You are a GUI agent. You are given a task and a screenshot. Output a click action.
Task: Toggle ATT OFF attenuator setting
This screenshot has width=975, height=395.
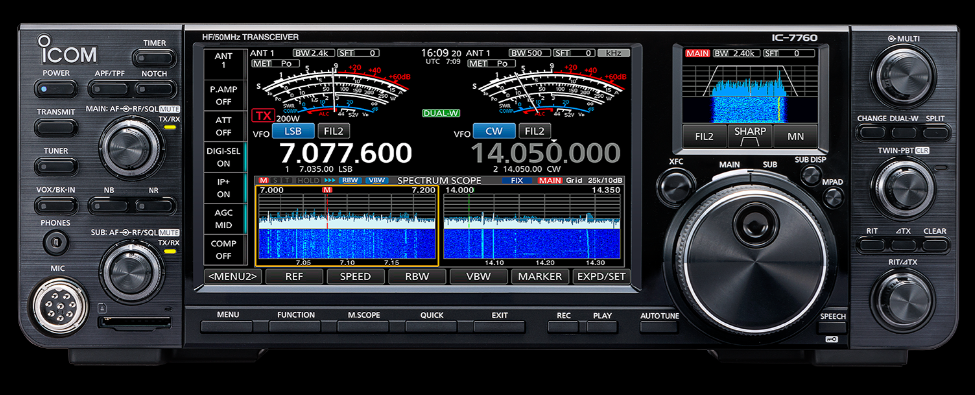tap(224, 126)
